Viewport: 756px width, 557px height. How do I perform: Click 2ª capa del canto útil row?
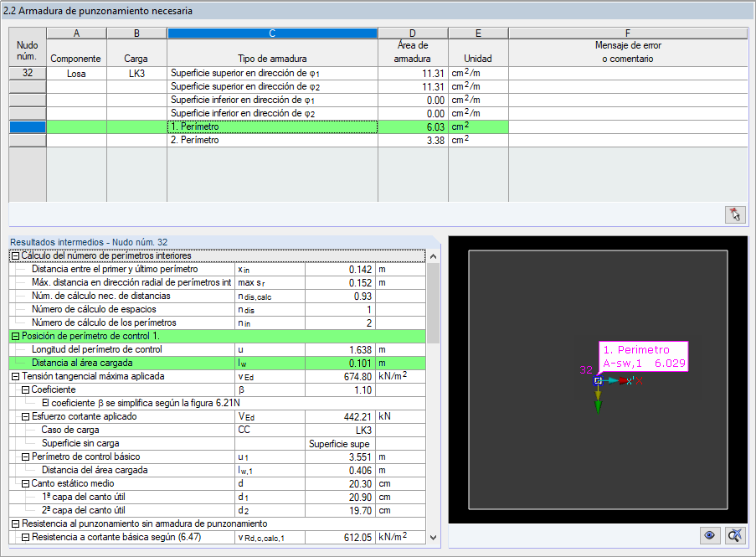[x=217, y=510]
